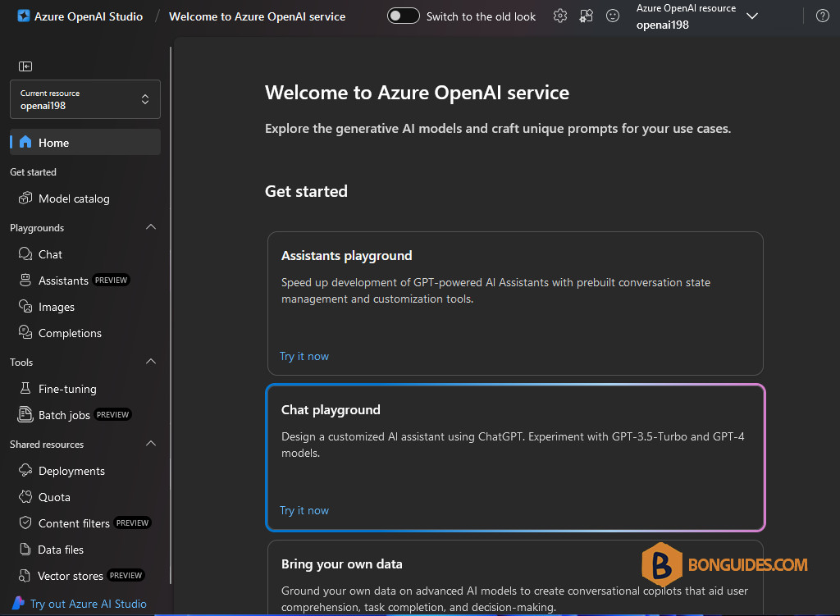Click the Azure OpenAI Studio logo icon
The image size is (840, 616).
[23, 16]
